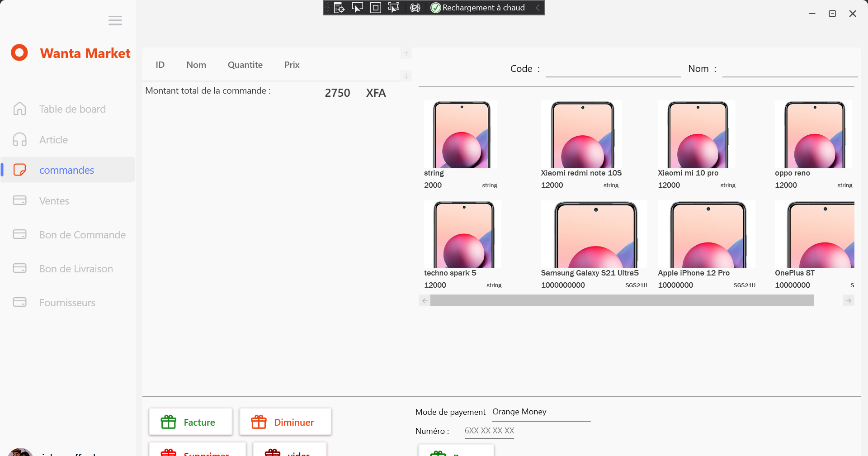The height and width of the screenshot is (456, 868).
Task: Click the Quantite column header
Action: click(x=245, y=65)
